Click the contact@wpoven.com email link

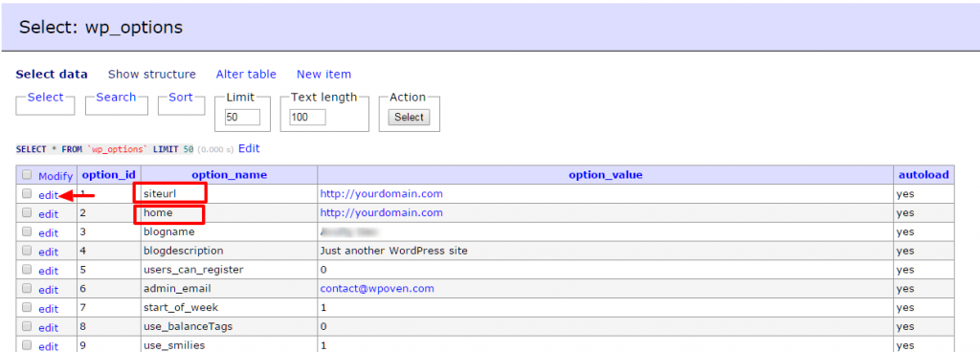[x=377, y=288]
